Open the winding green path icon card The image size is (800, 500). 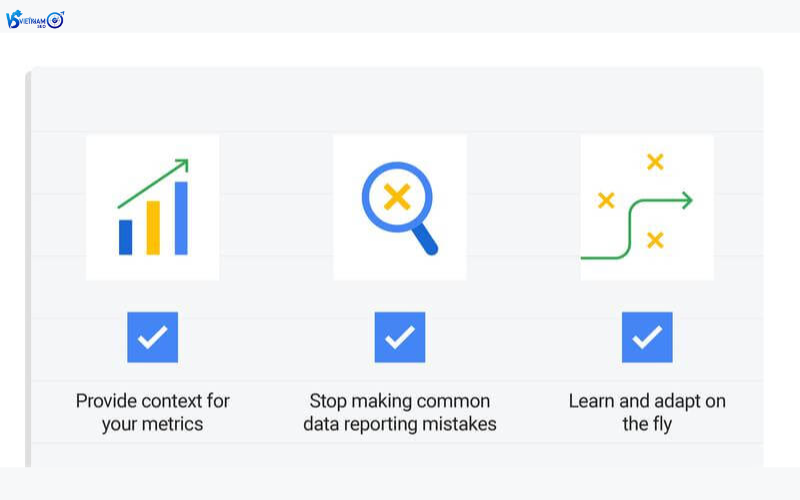point(646,207)
